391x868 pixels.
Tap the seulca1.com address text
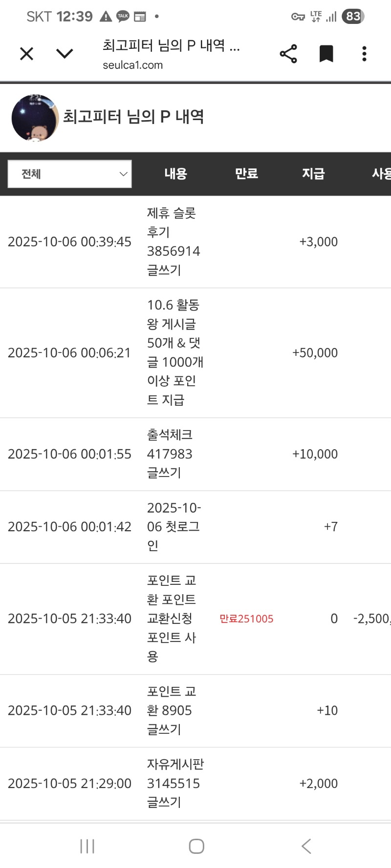click(x=132, y=65)
